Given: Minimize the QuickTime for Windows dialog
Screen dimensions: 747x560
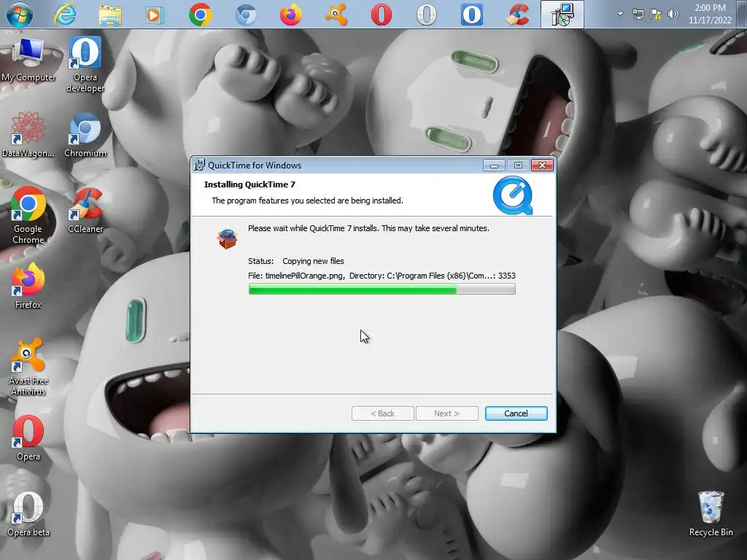Looking at the screenshot, I should (x=494, y=166).
